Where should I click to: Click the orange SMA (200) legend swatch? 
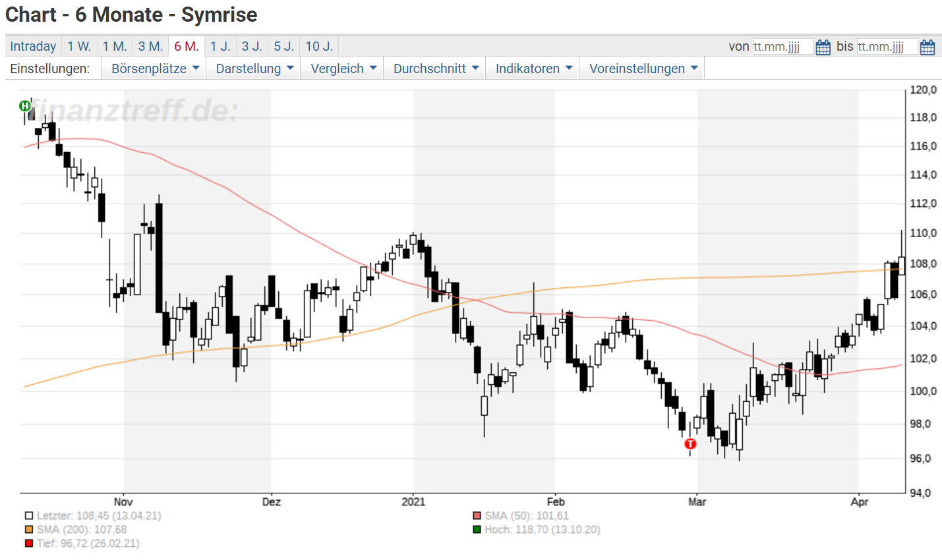(29, 530)
